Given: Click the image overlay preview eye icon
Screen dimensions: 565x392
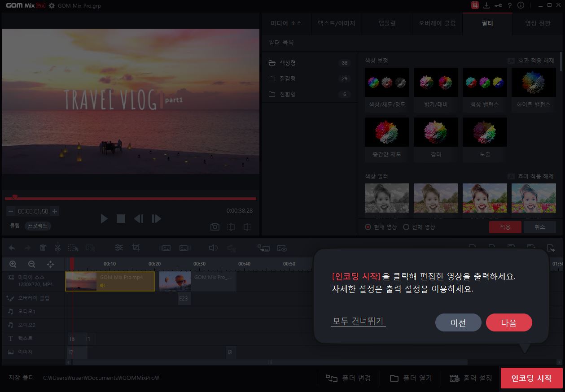Looking at the screenshot, I should (x=282, y=248).
